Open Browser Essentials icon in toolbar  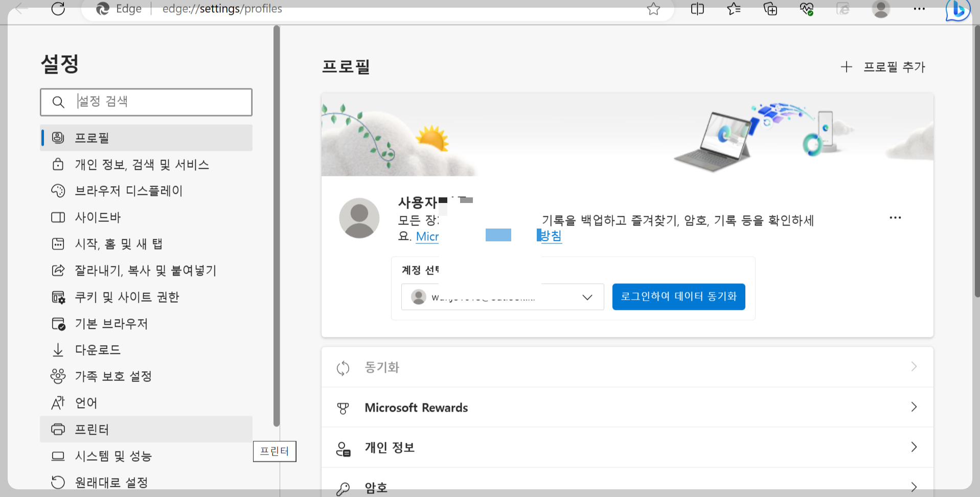point(806,9)
